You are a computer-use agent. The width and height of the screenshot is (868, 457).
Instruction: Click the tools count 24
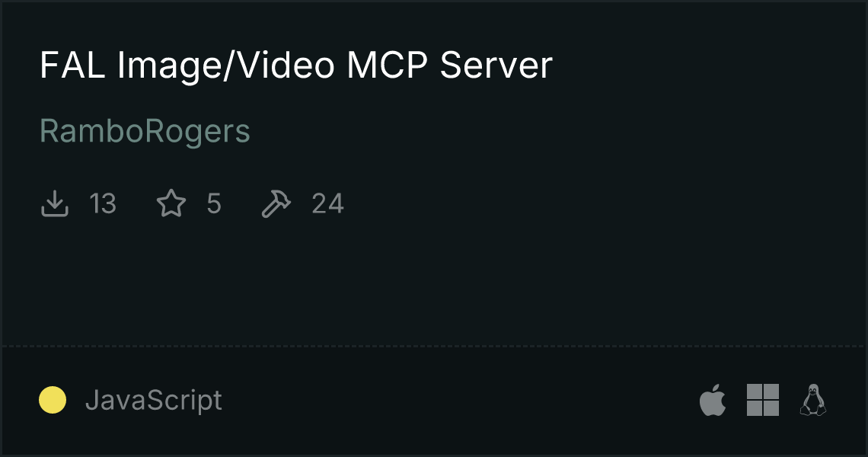[x=327, y=203]
